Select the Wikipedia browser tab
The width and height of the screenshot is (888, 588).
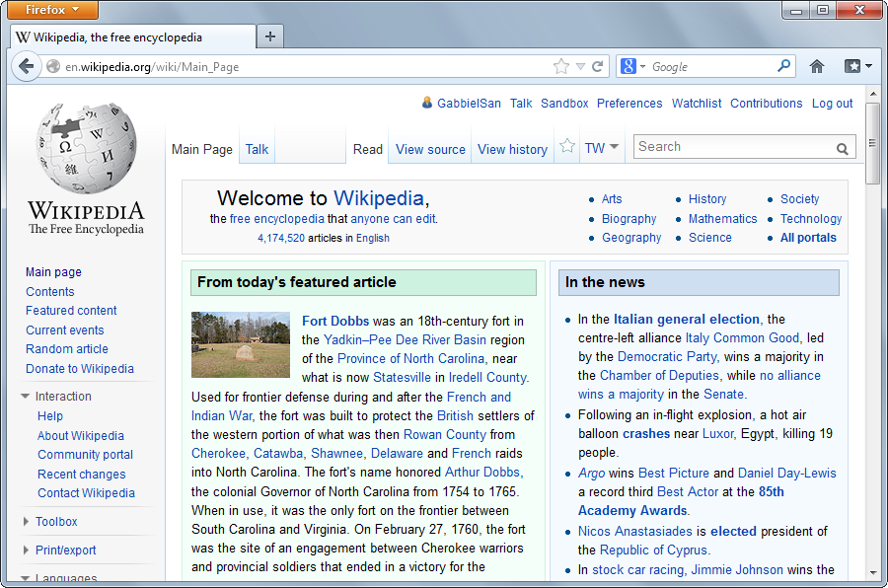[133, 37]
